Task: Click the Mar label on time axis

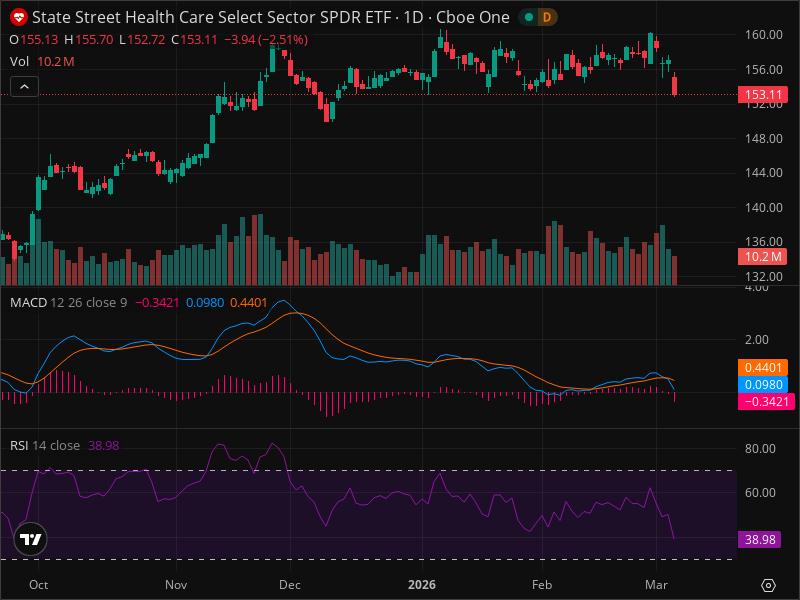Action: click(x=656, y=585)
